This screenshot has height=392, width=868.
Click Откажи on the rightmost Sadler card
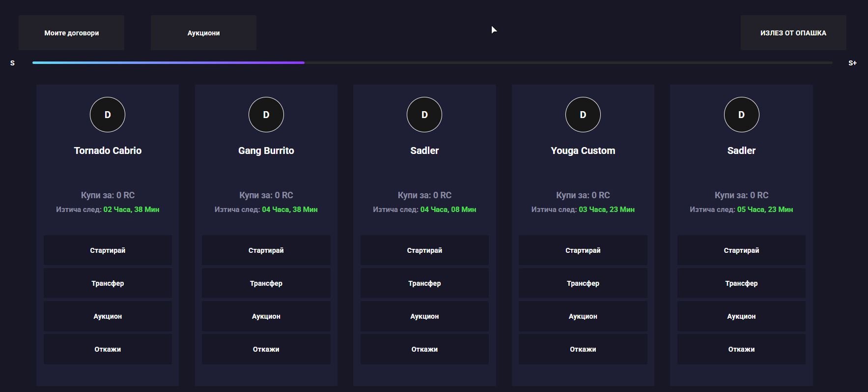coord(741,349)
